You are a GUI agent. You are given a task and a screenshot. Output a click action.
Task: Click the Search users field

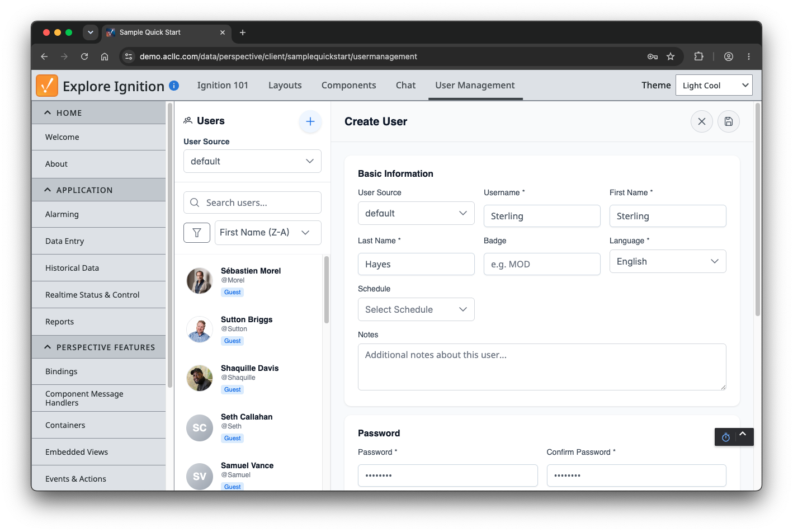(x=252, y=203)
